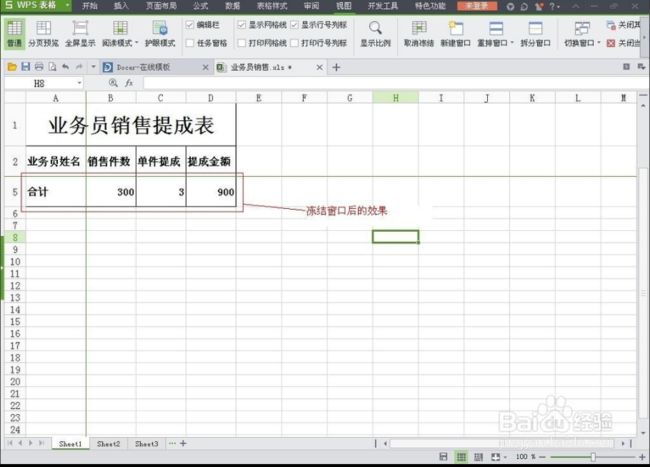The height and width of the screenshot is (467, 650).
Task: Click the open folder icon in quick toolbar
Action: coord(12,67)
